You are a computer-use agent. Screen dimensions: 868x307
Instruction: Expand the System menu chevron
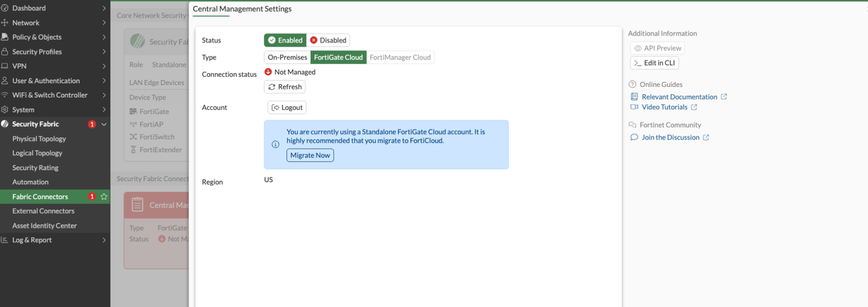(104, 110)
